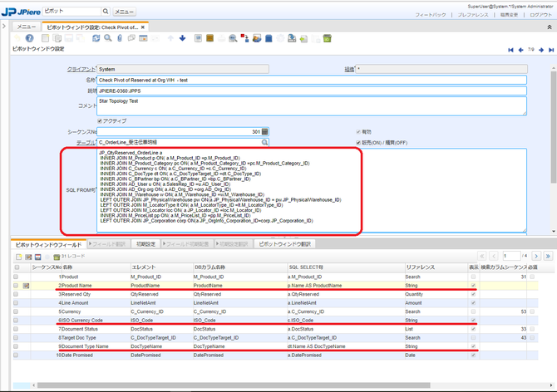Image resolution: width=557 pixels, height=392 pixels.
Task: Close the ピボットウィンドウ設定 tab
Action: (x=143, y=27)
